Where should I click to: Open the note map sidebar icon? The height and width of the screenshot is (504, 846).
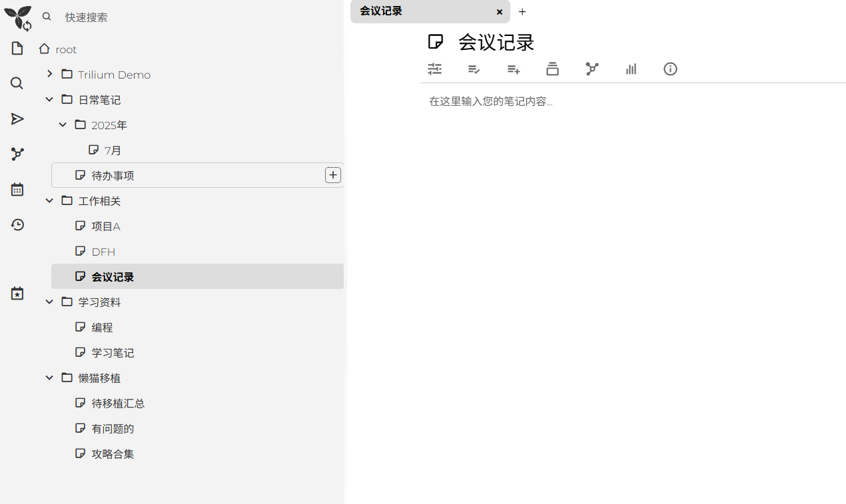pos(17,154)
